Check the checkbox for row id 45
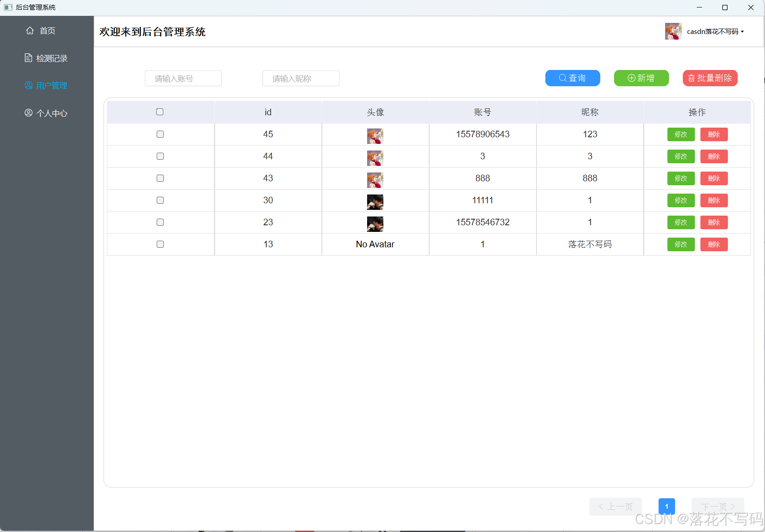Viewport: 765px width, 532px height. click(x=160, y=134)
